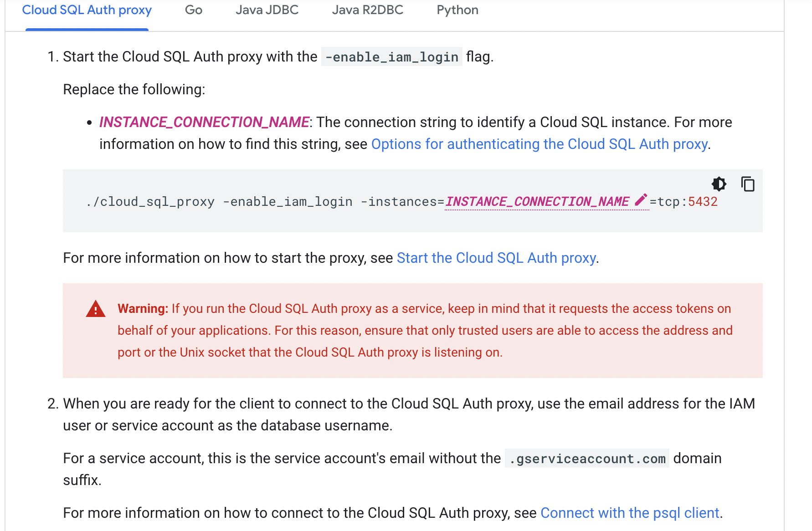Click the bold Warning label
Screen dimensions: 812x531
pos(143,308)
